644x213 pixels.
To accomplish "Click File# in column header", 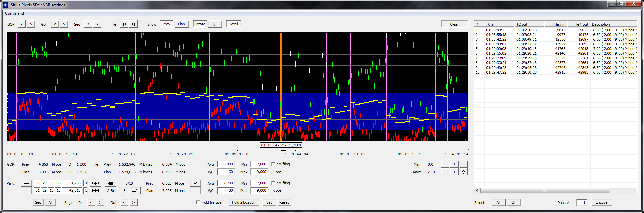I will (555, 24).
